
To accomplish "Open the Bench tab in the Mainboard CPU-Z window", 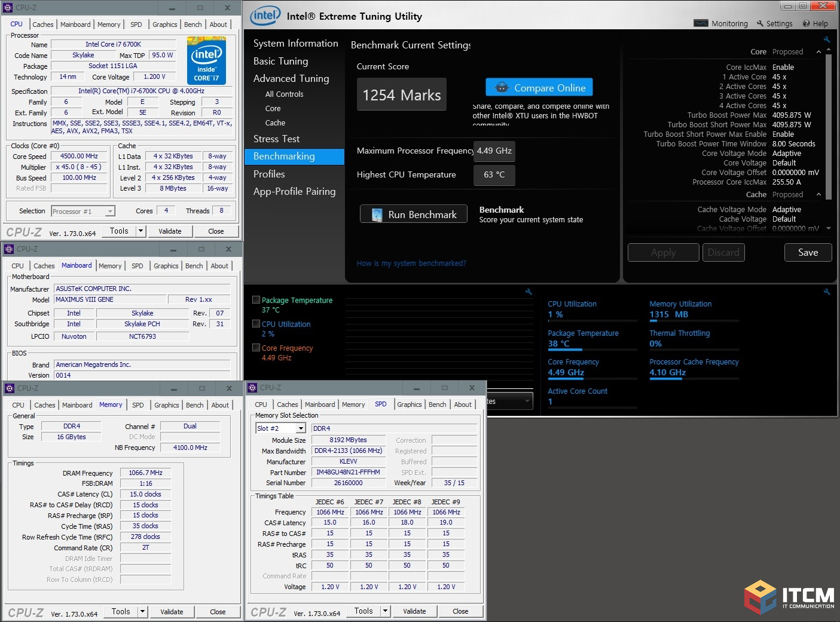I will 194,266.
